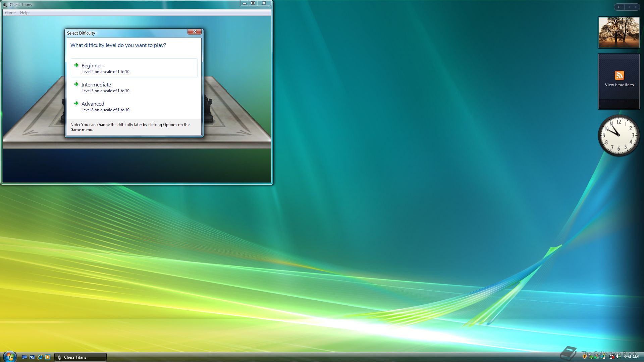Launch Internet Explorer from quick launch
The width and height of the screenshot is (644, 362).
(x=40, y=357)
